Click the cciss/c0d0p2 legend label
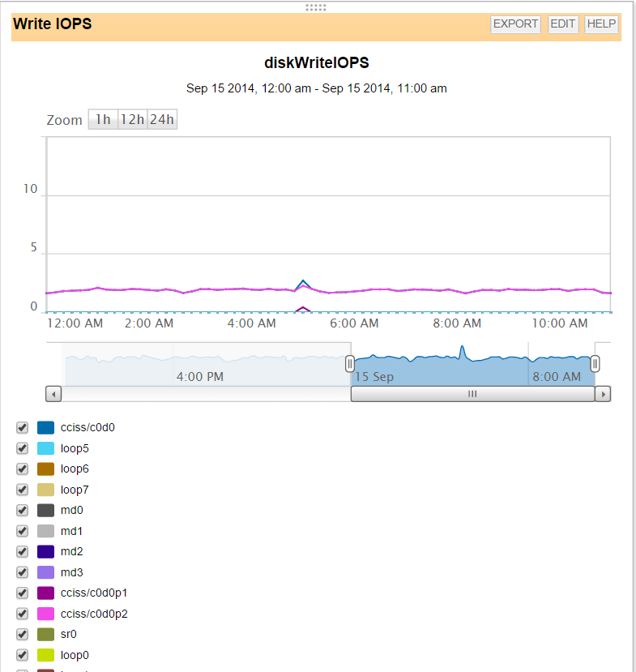This screenshot has height=672, width=636. (x=94, y=614)
